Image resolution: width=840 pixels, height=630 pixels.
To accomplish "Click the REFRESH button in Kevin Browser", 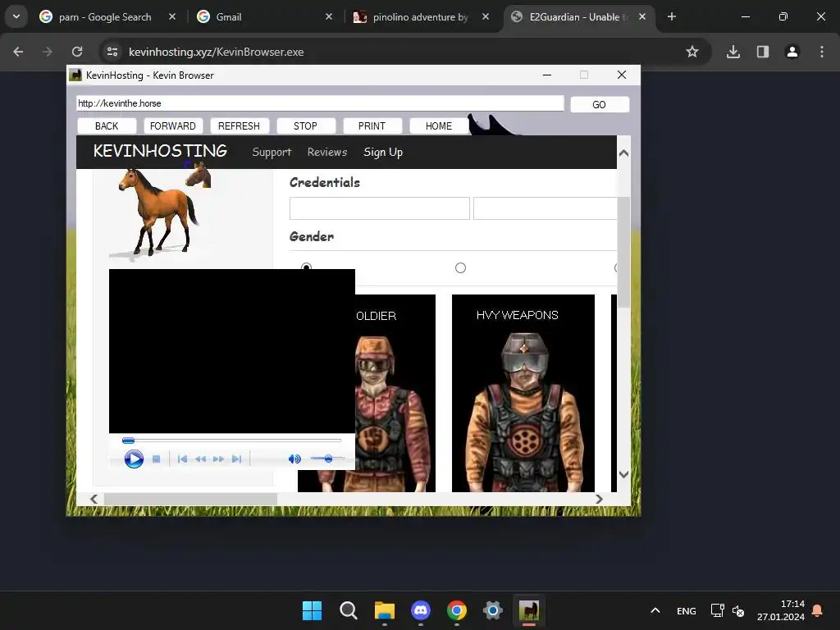I will 239,126.
